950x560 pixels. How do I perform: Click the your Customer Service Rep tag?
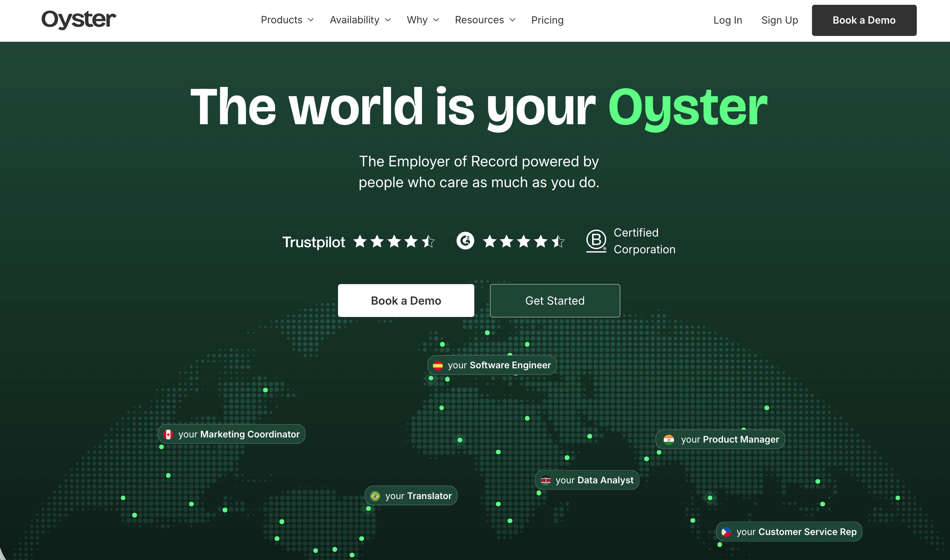[x=789, y=532]
